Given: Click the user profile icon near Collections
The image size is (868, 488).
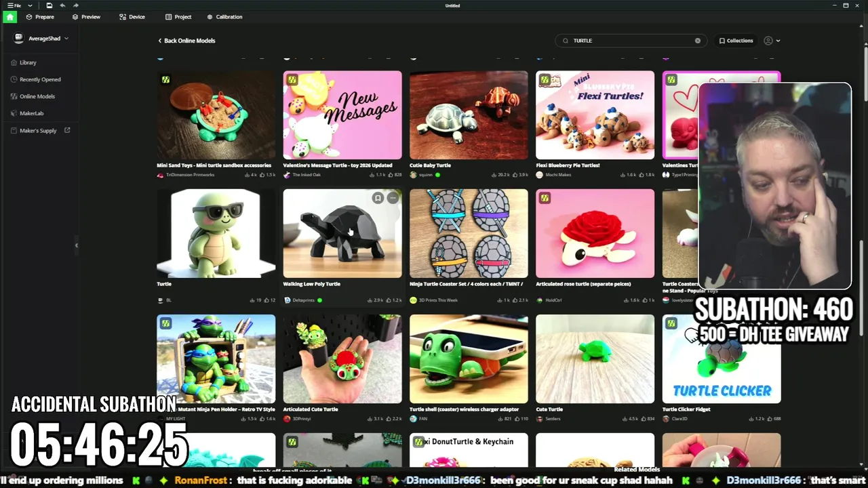Looking at the screenshot, I should pos(768,41).
